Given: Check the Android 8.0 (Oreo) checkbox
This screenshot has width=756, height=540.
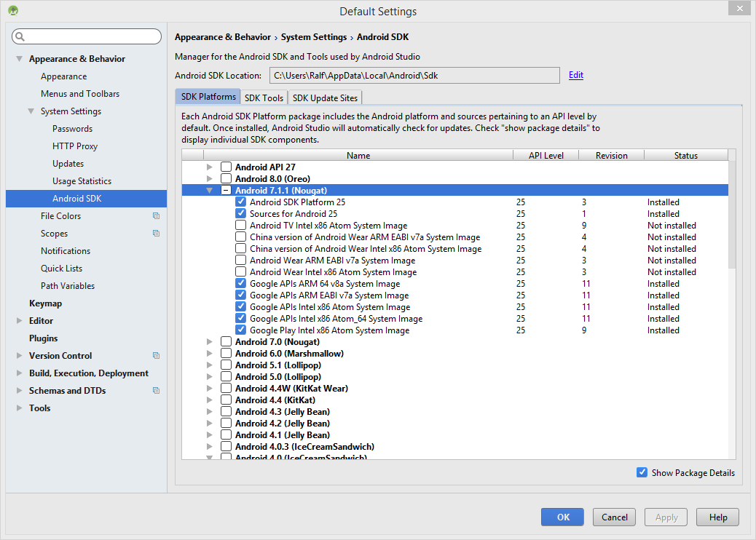Looking at the screenshot, I should coord(226,179).
